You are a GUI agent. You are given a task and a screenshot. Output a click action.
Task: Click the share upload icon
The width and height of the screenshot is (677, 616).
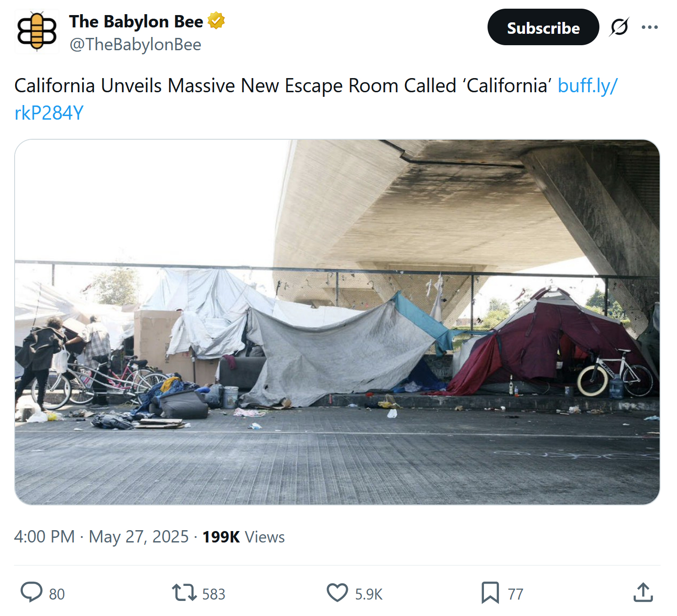(x=643, y=593)
